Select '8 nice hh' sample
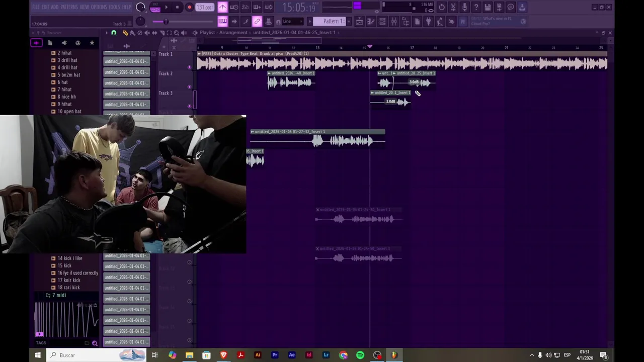 click(x=66, y=97)
